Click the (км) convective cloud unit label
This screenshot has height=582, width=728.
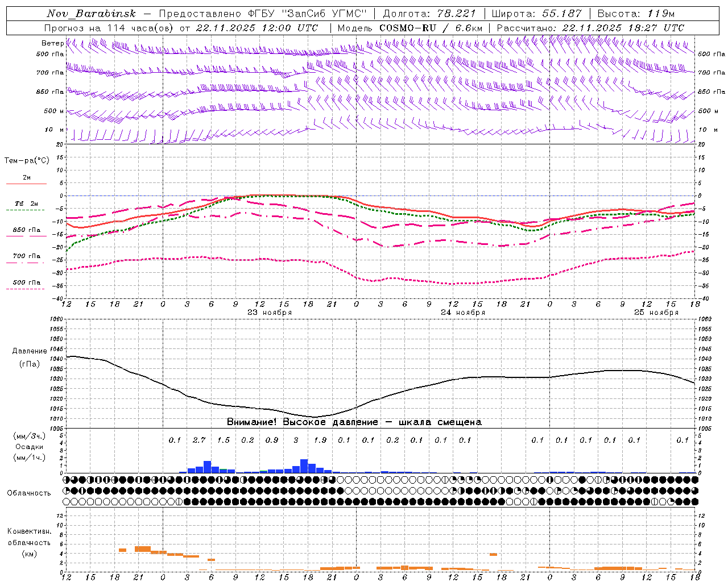pyautogui.click(x=29, y=554)
